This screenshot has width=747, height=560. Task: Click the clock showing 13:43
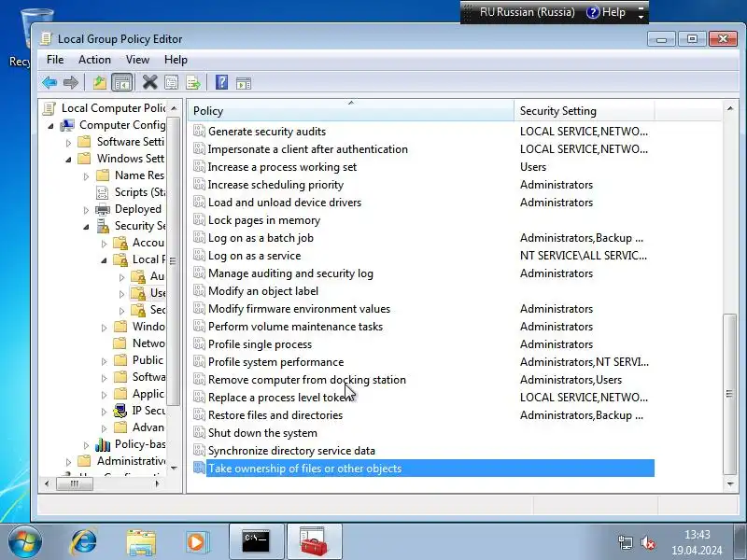point(697,534)
